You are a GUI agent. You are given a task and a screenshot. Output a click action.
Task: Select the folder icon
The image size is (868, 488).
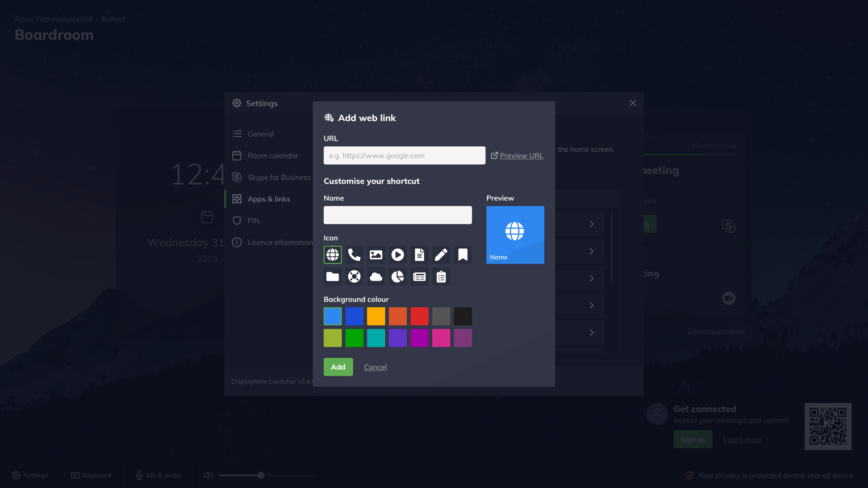tap(332, 276)
